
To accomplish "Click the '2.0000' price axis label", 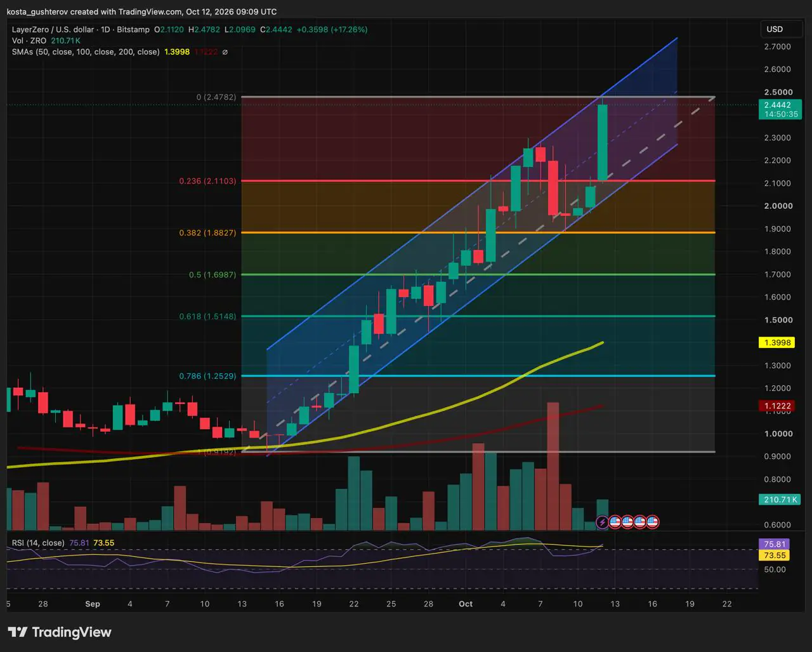I will pyautogui.click(x=778, y=206).
